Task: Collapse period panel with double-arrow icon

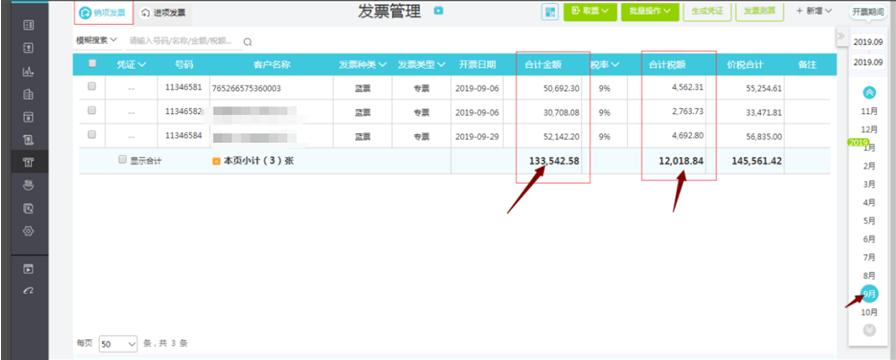Action: point(841,36)
